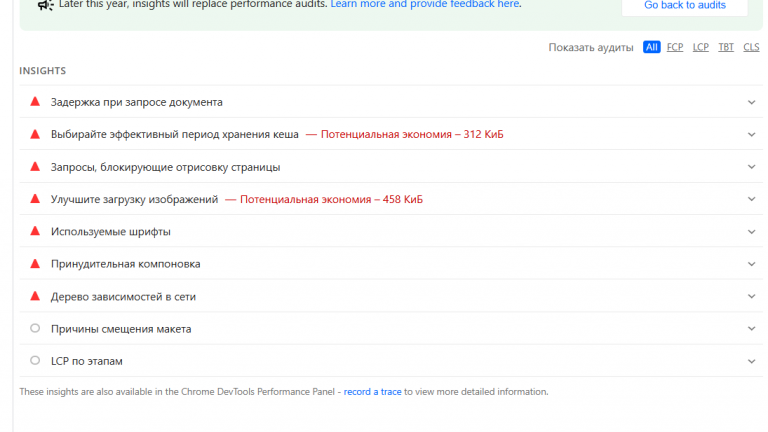Click red triangle next to Запросы, блокирующие отрисовку страницы
Viewport: 768px width, 432px height.
35,167
